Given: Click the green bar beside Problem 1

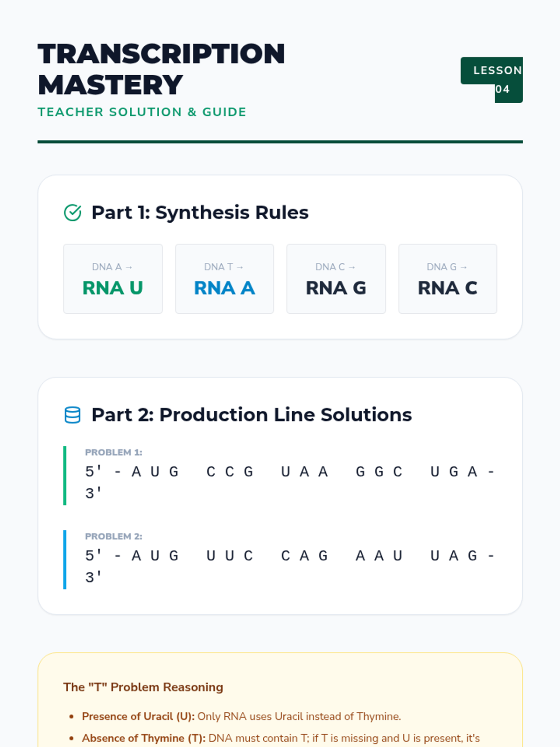Looking at the screenshot, I should pos(65,476).
